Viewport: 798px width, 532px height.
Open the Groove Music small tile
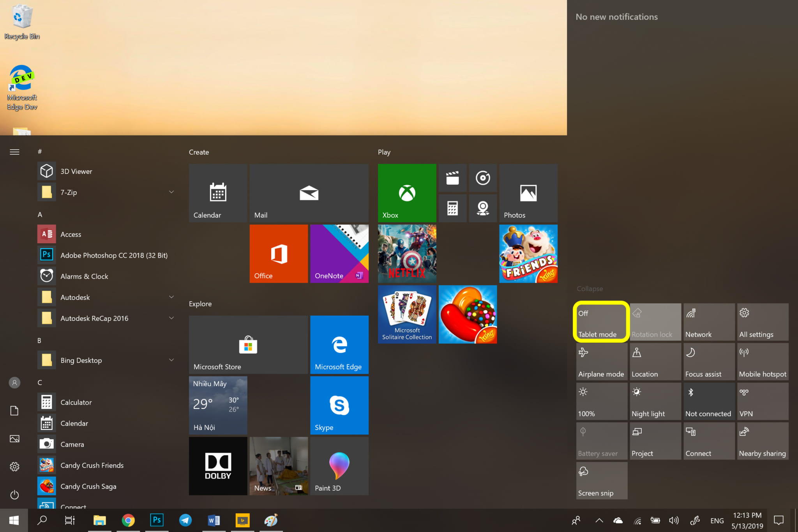point(483,178)
